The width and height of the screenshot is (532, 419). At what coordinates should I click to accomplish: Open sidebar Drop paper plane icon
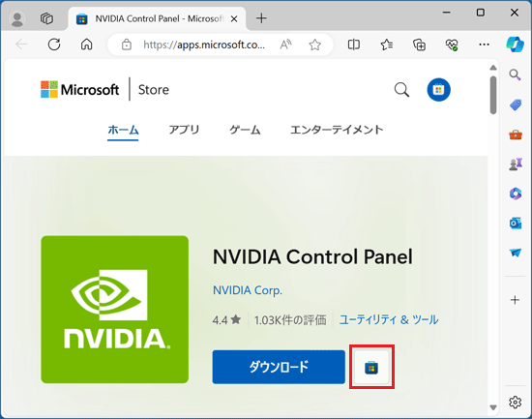pyautogui.click(x=515, y=253)
